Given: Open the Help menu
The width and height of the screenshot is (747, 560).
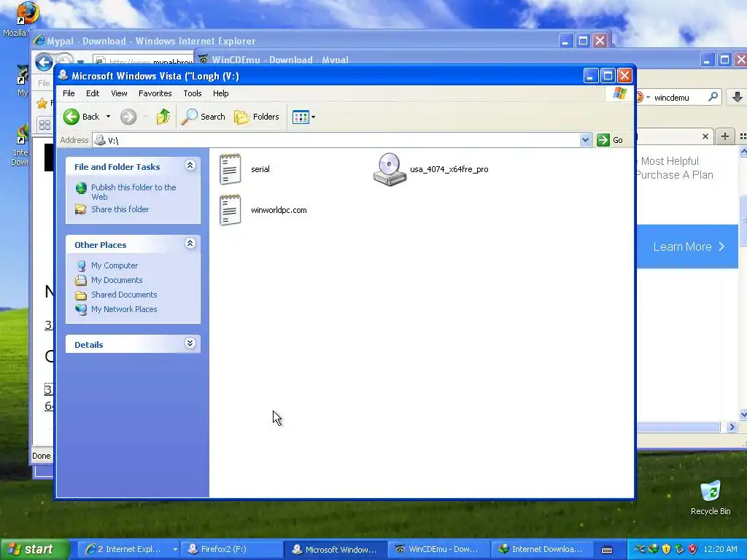Looking at the screenshot, I should click(220, 93).
